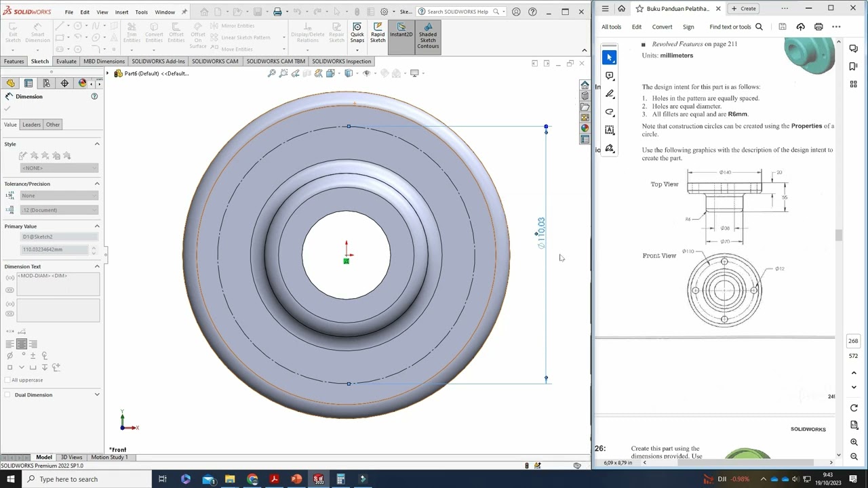Click Acrobat's cloud upload share icon

click(800, 26)
